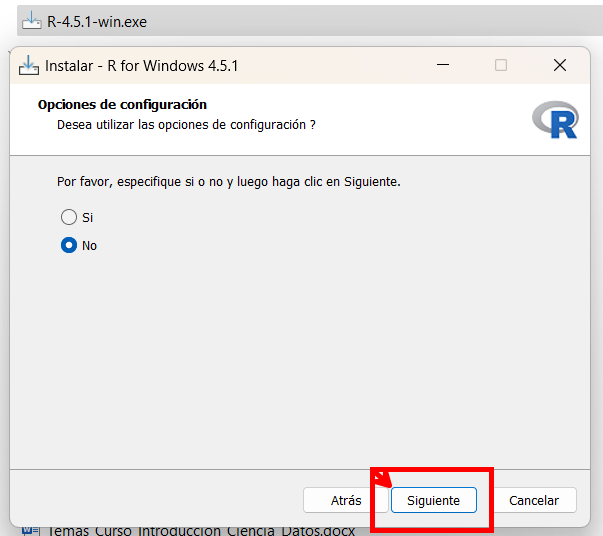This screenshot has width=603, height=536.
Task: Select the No radio option
Action: [x=69, y=245]
